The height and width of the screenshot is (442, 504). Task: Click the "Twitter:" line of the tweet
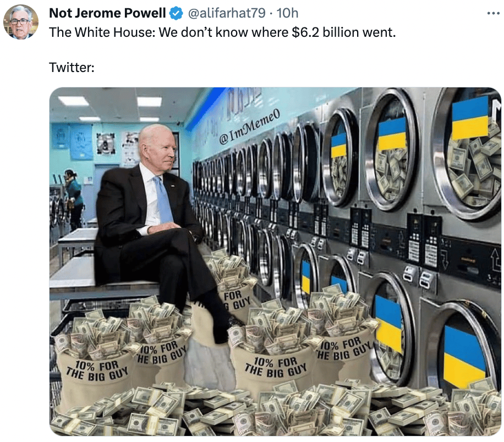72,68
